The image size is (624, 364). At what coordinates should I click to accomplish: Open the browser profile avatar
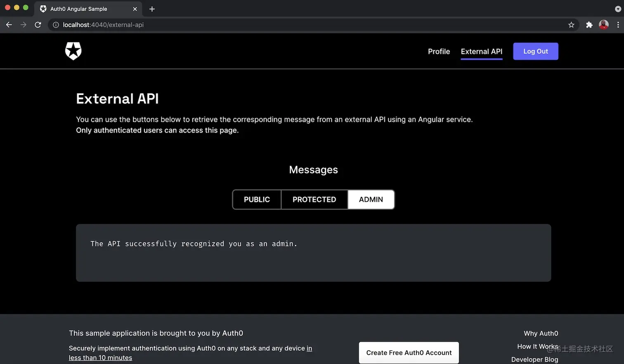[x=603, y=25]
